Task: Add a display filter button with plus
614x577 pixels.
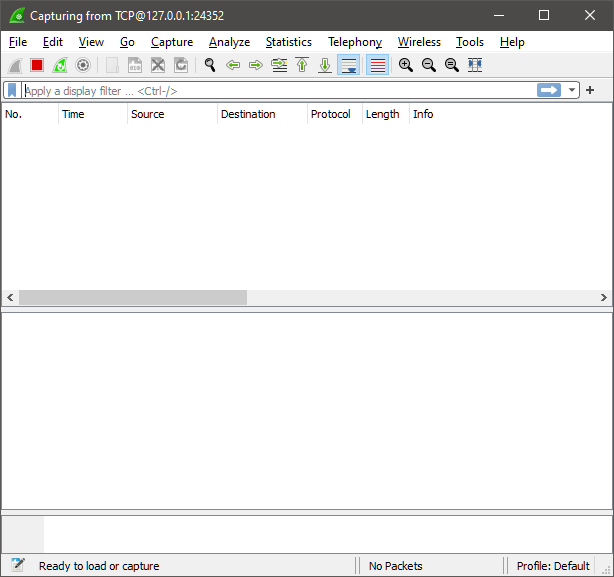Action: click(590, 90)
